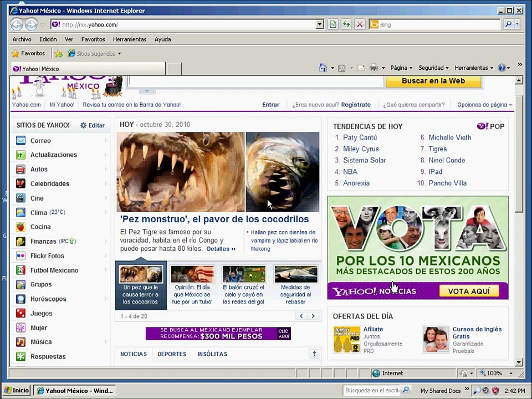Expand Opciones de página dropdown
532x399 pixels.
[484, 105]
